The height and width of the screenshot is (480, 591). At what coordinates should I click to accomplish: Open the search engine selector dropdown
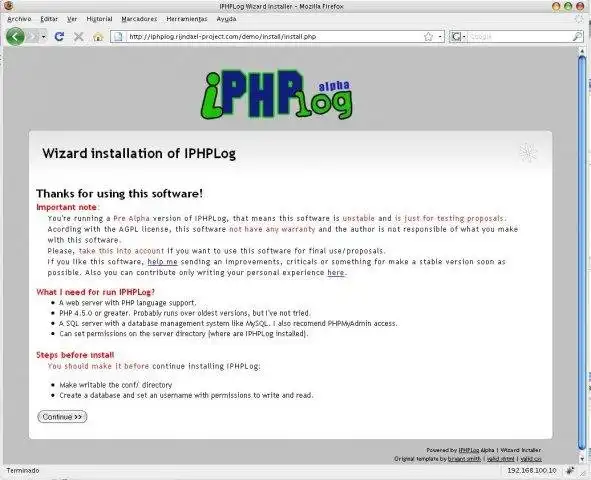[x=459, y=37]
